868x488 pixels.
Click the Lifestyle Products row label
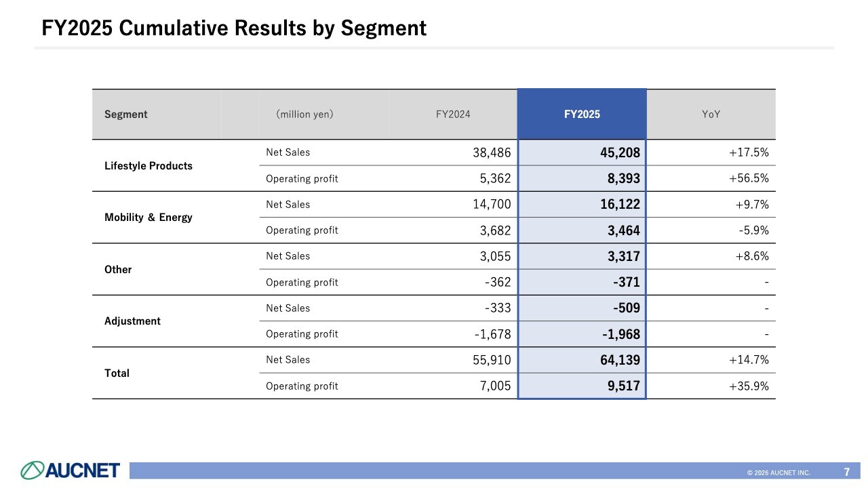(x=149, y=166)
